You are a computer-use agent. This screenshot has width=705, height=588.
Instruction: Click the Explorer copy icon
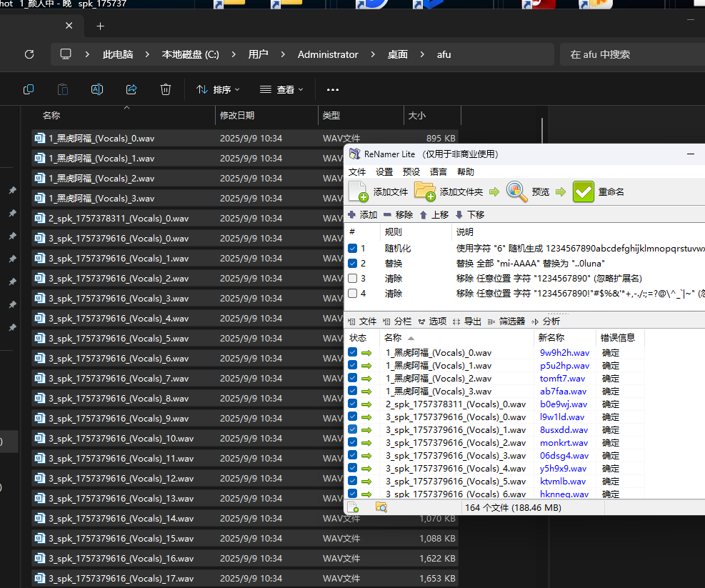coord(29,89)
